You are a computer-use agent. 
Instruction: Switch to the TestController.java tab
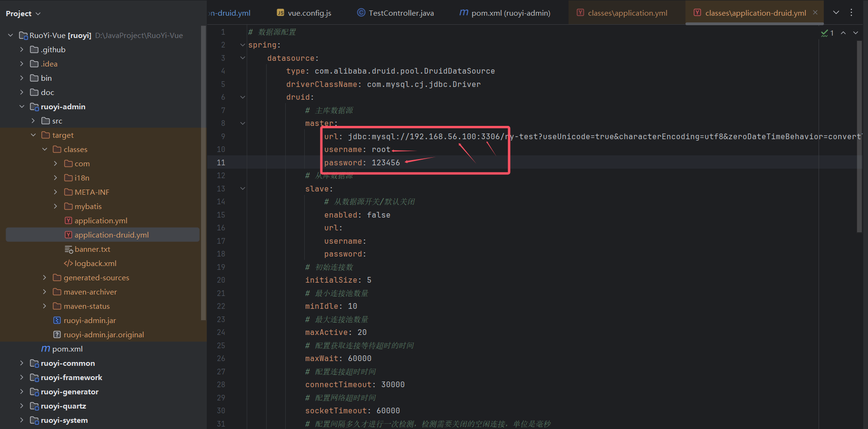click(395, 13)
